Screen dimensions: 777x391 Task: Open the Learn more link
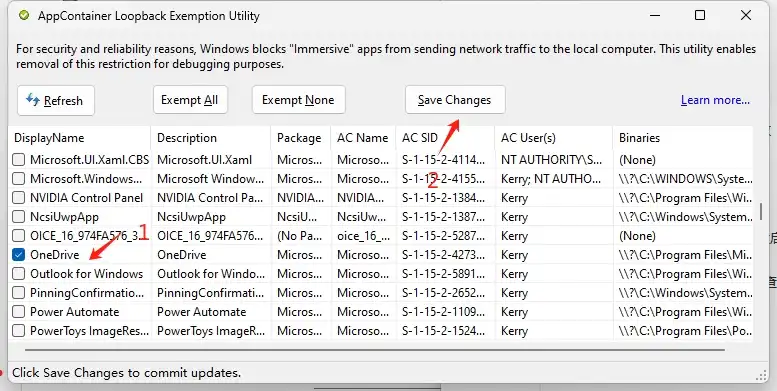tap(715, 100)
